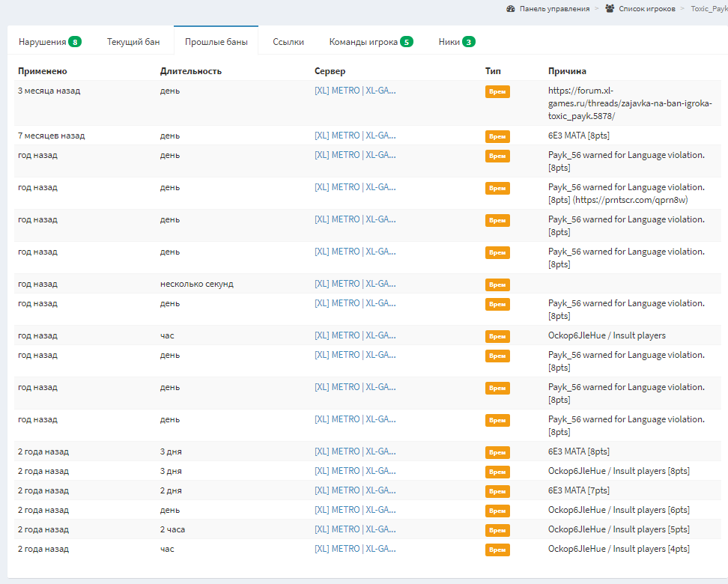Open the Ссылки tab

coord(288,42)
